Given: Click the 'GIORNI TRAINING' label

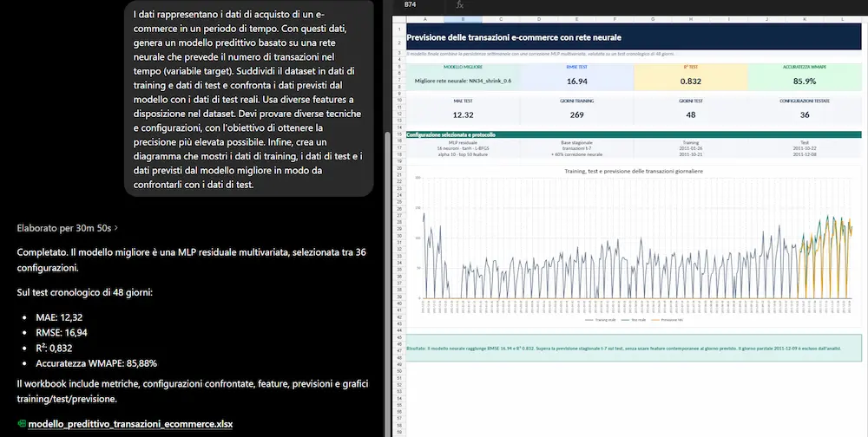Looking at the screenshot, I should point(577,101).
